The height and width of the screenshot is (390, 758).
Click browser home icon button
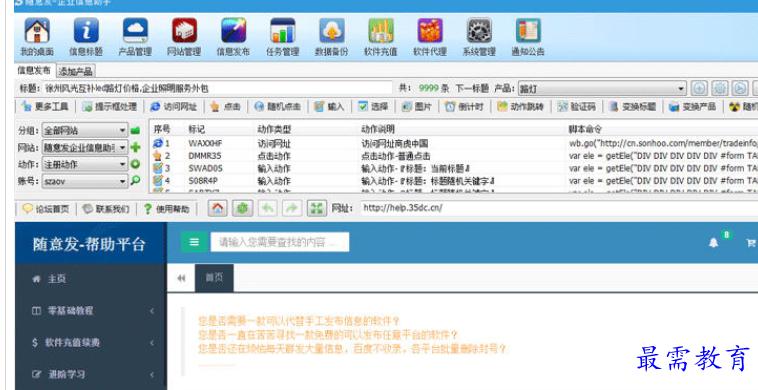point(218,208)
